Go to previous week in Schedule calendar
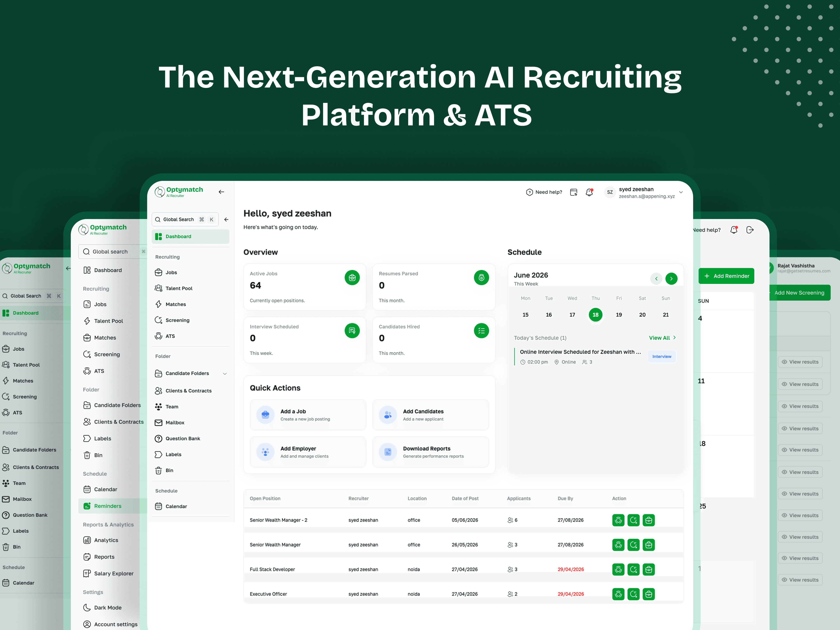The height and width of the screenshot is (630, 840). tap(656, 279)
